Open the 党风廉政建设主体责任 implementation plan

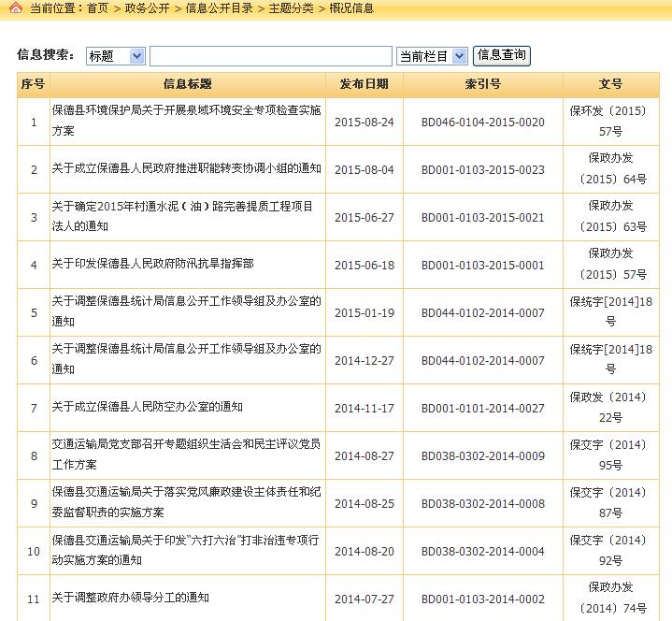pyautogui.click(x=186, y=502)
